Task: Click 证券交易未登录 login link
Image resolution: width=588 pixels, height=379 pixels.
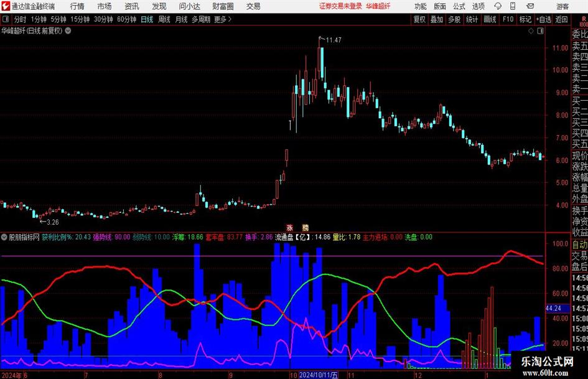Action: coord(340,6)
